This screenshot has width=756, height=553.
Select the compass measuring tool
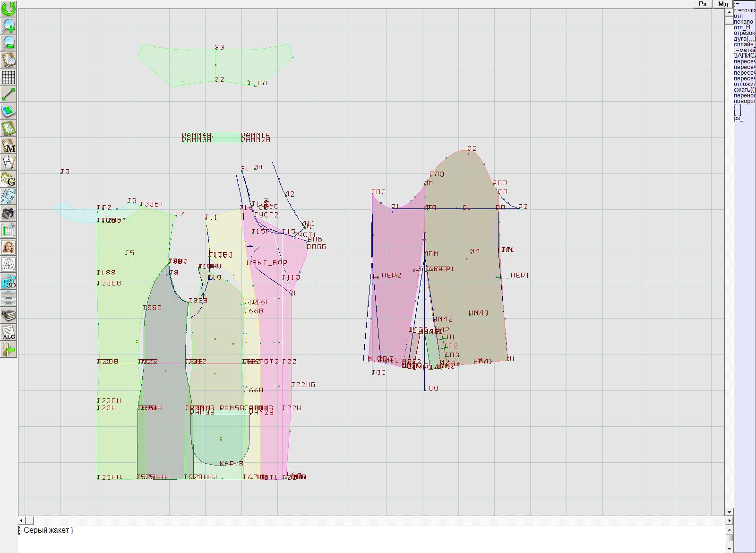(9, 162)
